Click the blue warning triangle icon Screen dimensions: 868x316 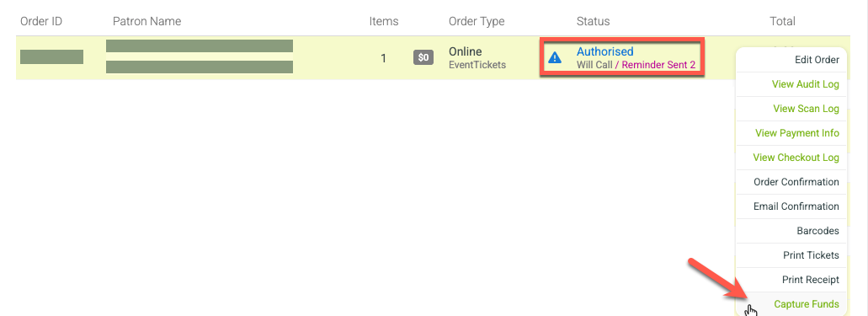(x=555, y=57)
